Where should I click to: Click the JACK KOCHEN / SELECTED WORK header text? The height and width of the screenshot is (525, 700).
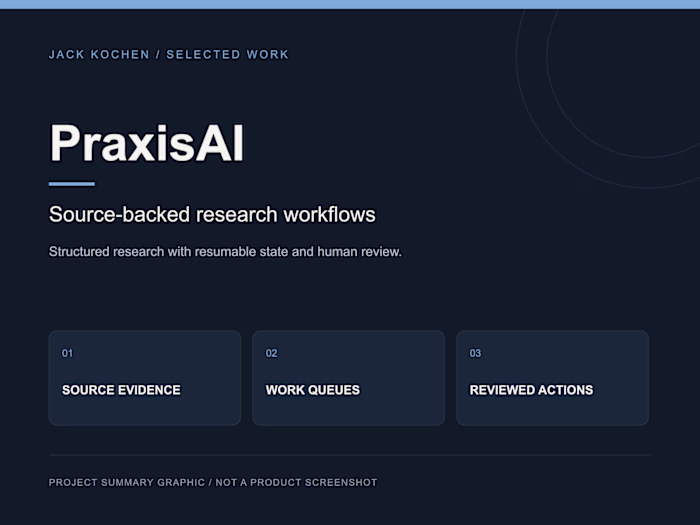point(169,54)
